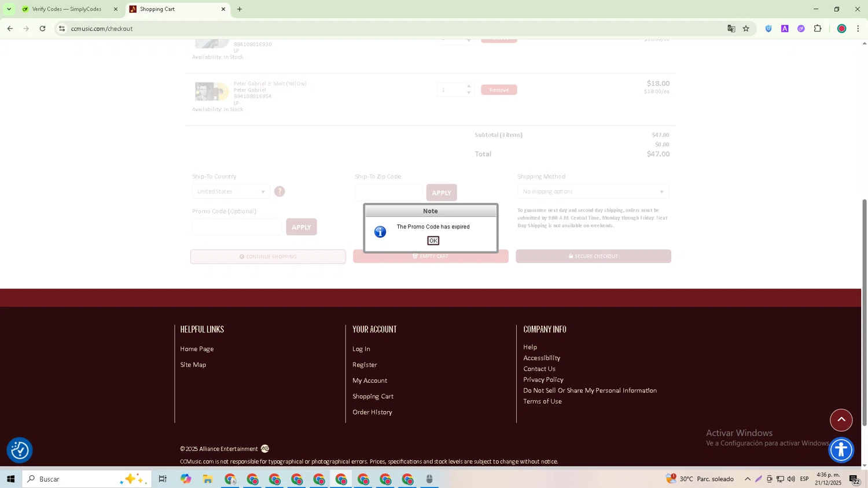Open the accessibility widget icon
This screenshot has width=868, height=488.
[x=841, y=450]
